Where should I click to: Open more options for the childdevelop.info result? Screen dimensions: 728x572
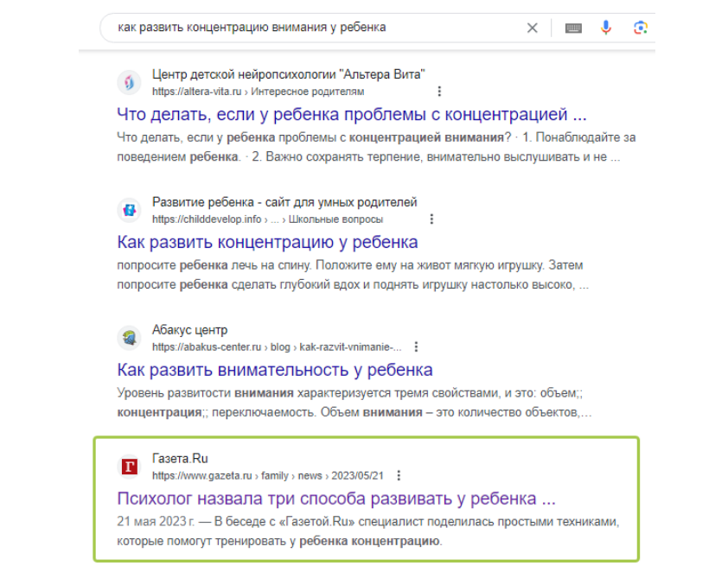point(432,219)
